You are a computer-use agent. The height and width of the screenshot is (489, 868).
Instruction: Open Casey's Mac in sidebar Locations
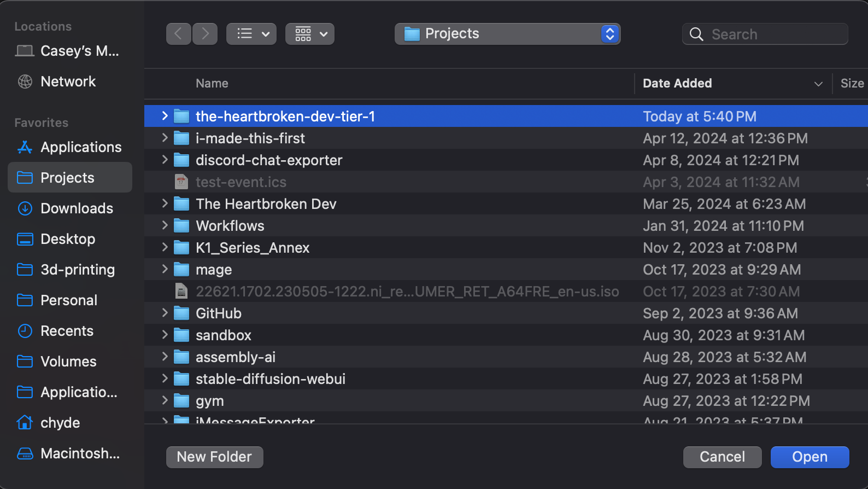pyautogui.click(x=70, y=51)
